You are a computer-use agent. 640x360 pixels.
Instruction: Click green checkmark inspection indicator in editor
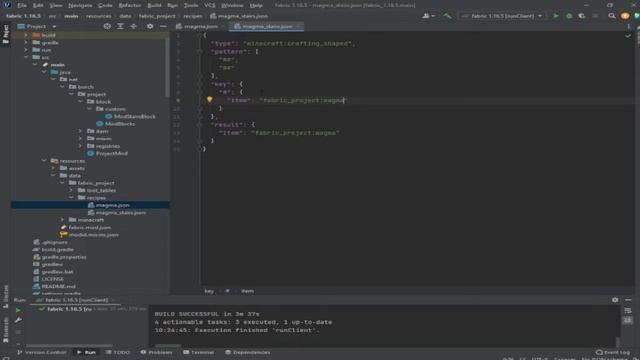click(x=628, y=36)
